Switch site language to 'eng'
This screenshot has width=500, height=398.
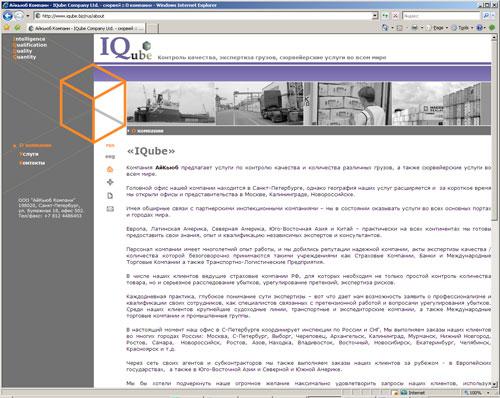pyautogui.click(x=110, y=156)
